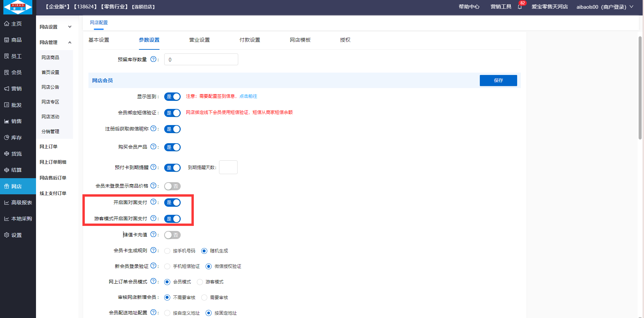This screenshot has width=644, height=318.
Task: Expand the 网店设置 menu group
Action: (x=56, y=27)
